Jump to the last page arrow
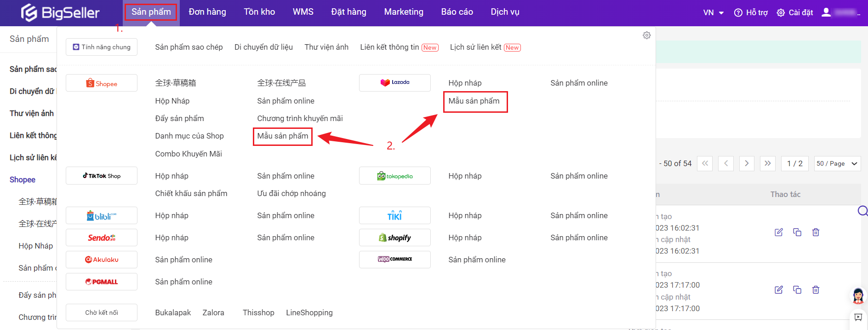 [x=767, y=163]
